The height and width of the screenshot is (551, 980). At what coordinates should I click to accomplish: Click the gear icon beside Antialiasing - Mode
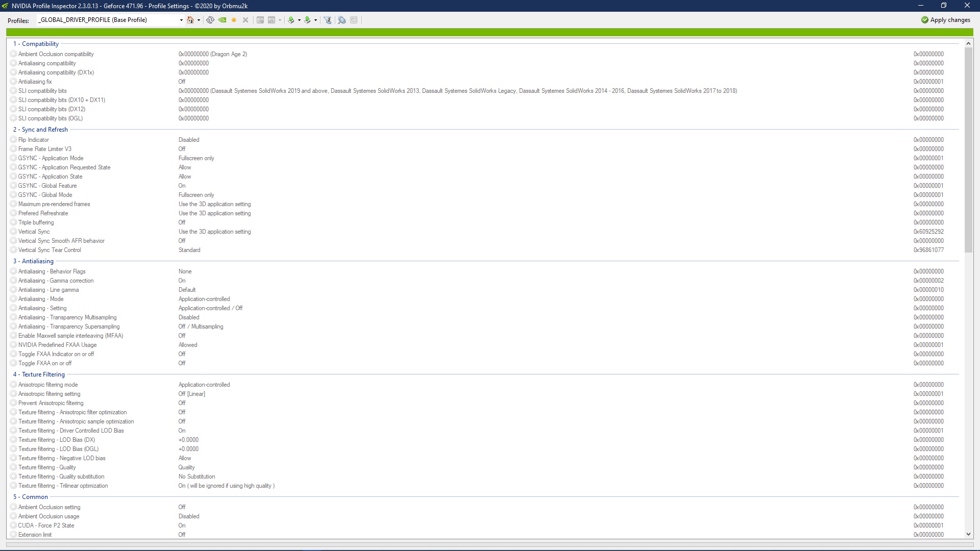[14, 299]
